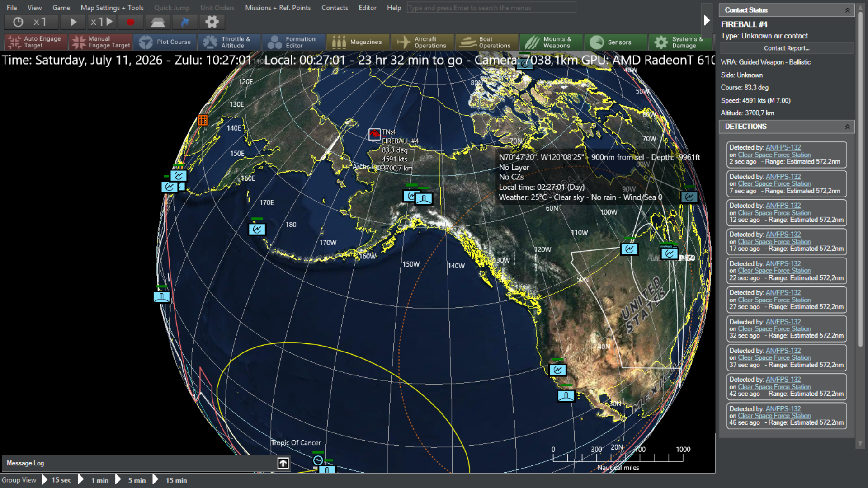The image size is (868, 488).
Task: Click the Speed: 4591 kts text in Contact Status
Action: pos(755,100)
